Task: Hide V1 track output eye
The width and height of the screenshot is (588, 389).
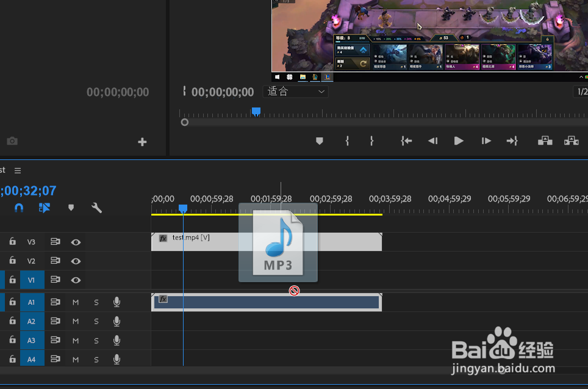Action: pyautogui.click(x=76, y=280)
